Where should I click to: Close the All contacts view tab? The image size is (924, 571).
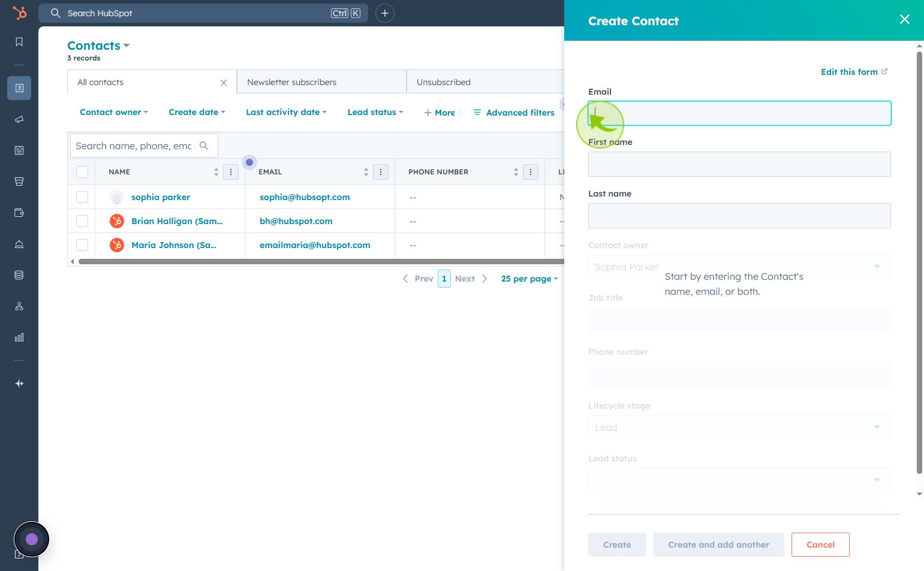click(224, 83)
